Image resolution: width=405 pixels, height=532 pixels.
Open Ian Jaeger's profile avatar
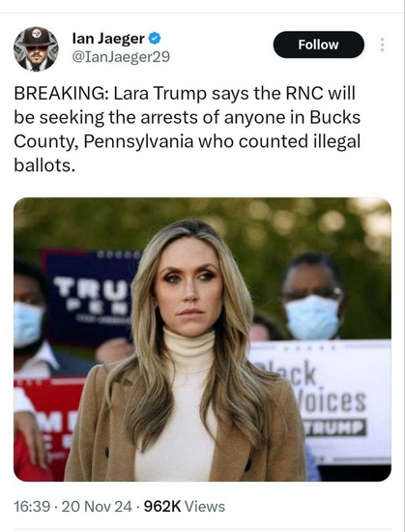click(x=36, y=49)
